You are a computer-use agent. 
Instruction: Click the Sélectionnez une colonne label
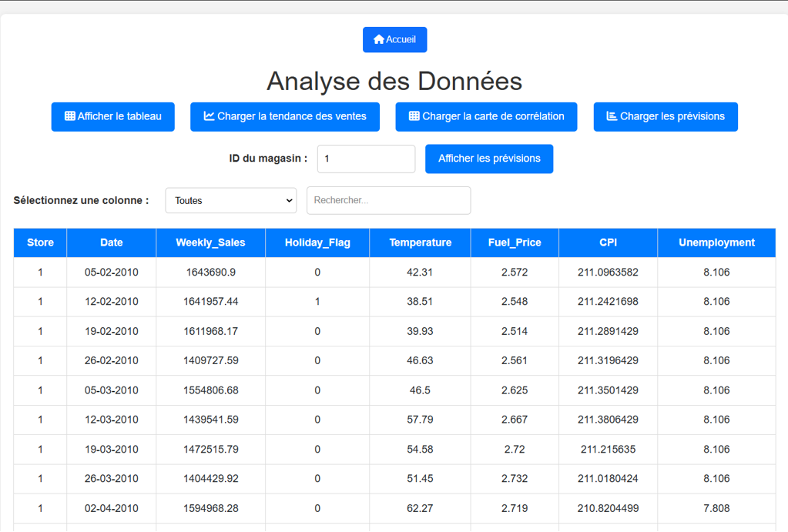[x=82, y=200]
